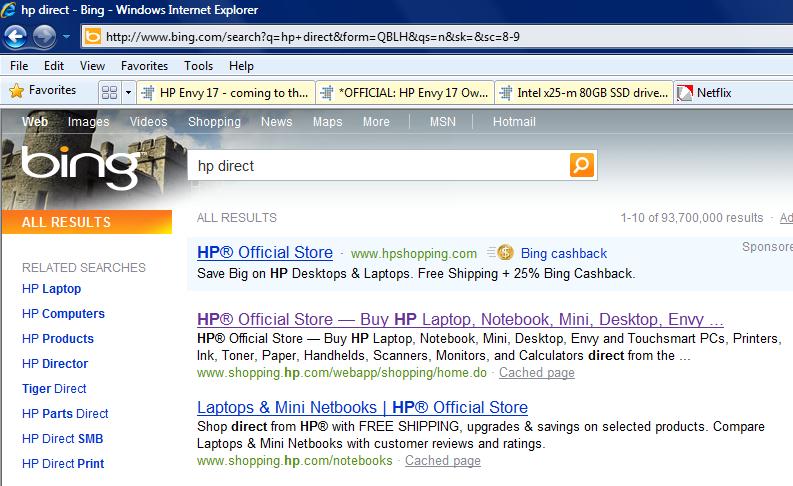Viewport: 793px width, 486px height.
Task: Open the Favorites menu in menu bar
Action: click(144, 66)
